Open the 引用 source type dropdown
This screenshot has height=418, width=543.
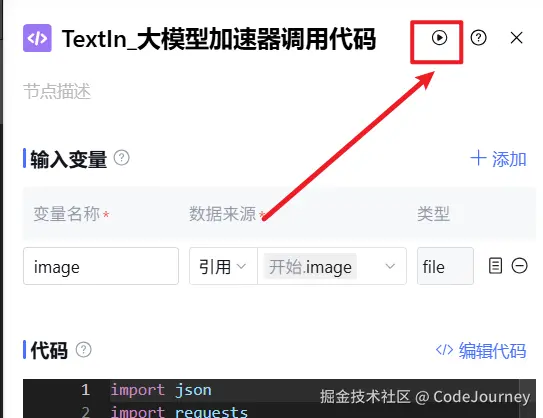[x=223, y=266]
